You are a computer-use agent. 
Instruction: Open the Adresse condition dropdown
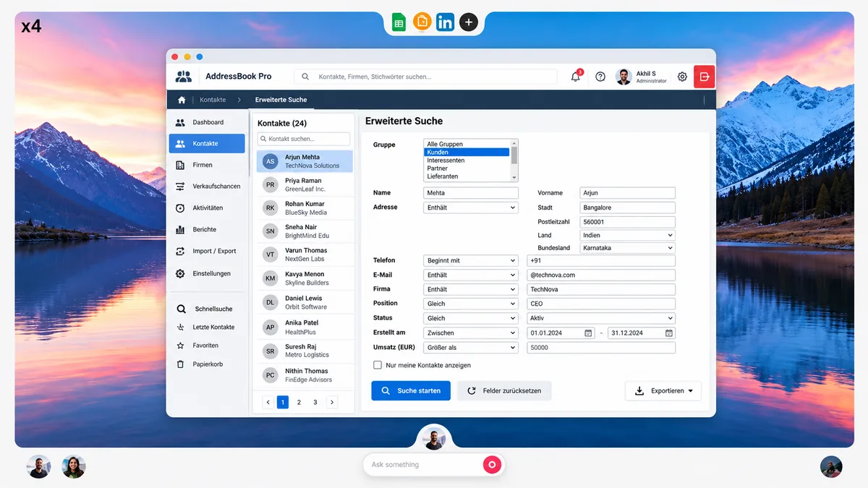point(471,207)
